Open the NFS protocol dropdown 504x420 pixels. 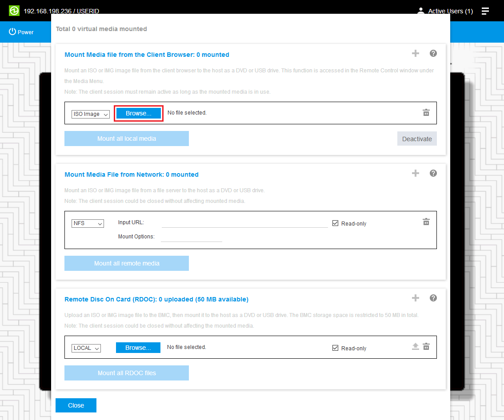(x=88, y=223)
